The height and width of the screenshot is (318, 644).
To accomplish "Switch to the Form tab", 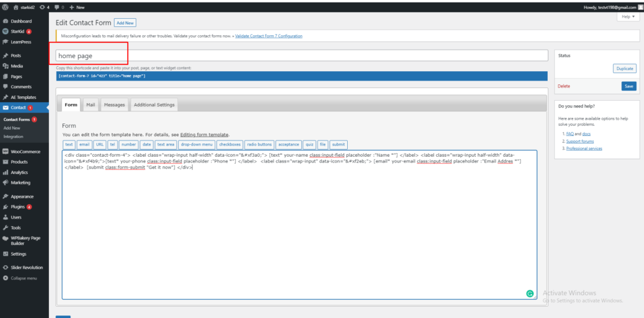I will coord(70,105).
